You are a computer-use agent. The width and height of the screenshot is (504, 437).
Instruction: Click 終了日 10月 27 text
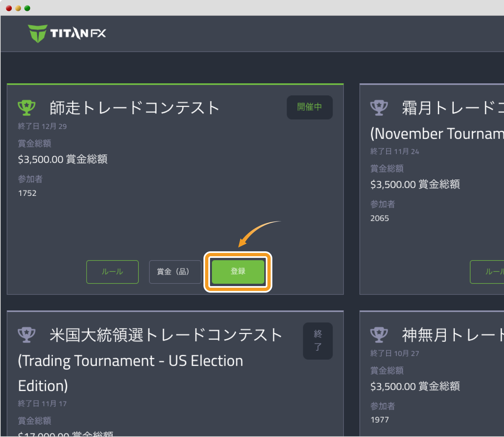click(395, 353)
